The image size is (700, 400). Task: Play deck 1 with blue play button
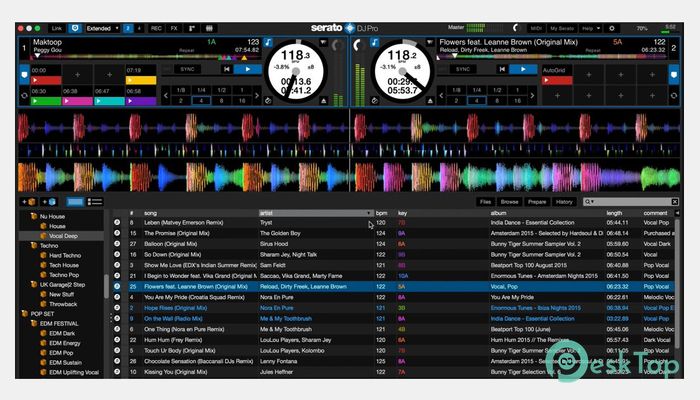(x=247, y=69)
